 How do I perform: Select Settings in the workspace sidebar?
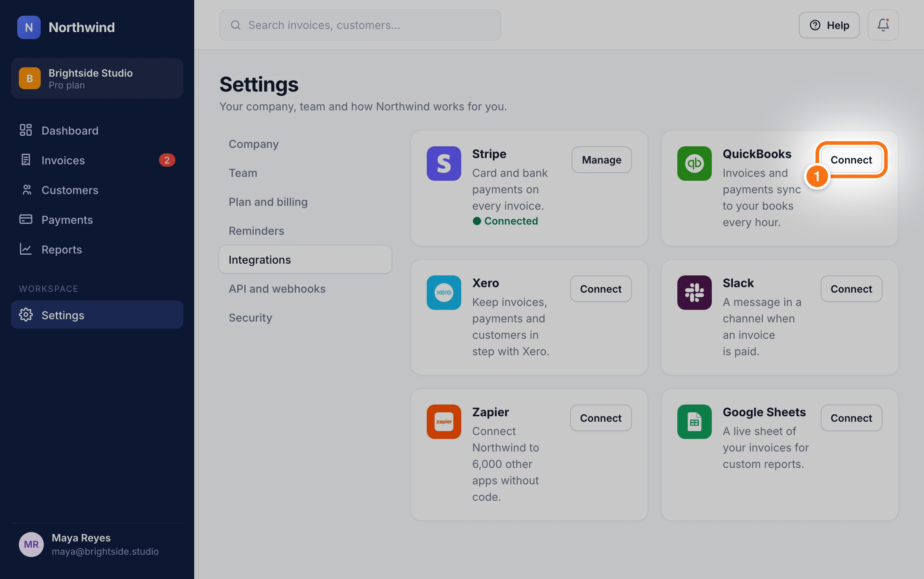tap(97, 315)
